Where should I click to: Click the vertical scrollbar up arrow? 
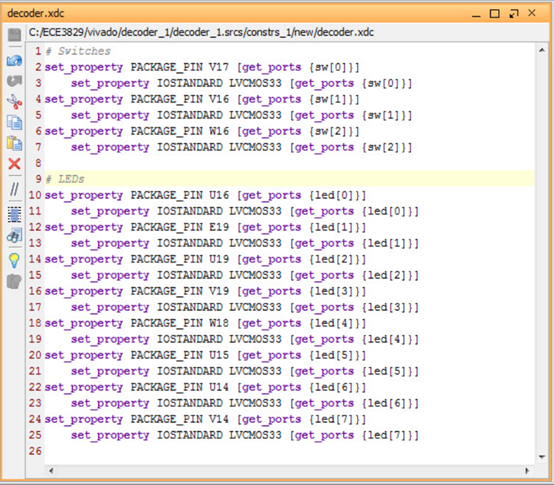542,51
